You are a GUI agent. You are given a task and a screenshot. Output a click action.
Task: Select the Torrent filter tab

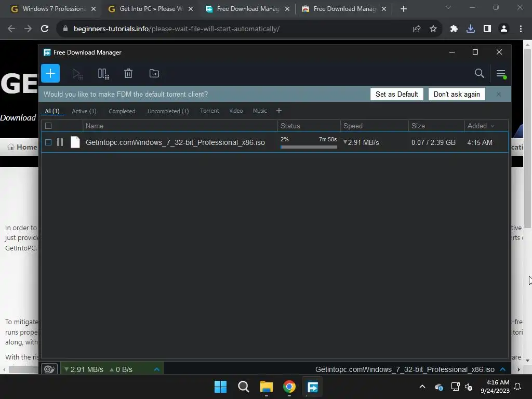[209, 111]
